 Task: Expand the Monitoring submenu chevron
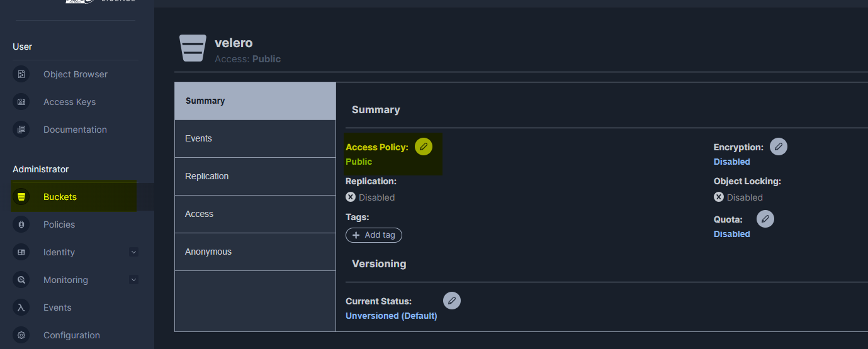[x=133, y=280]
